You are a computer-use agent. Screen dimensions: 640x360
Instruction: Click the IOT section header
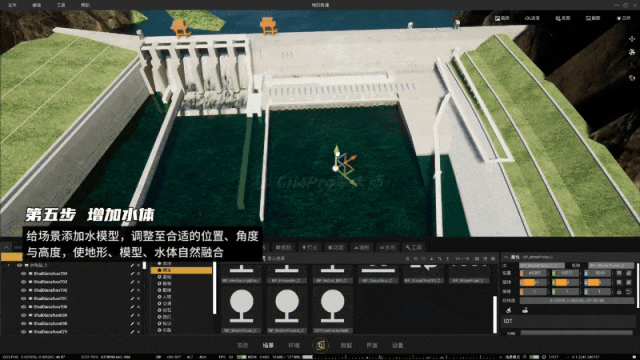[568, 321]
